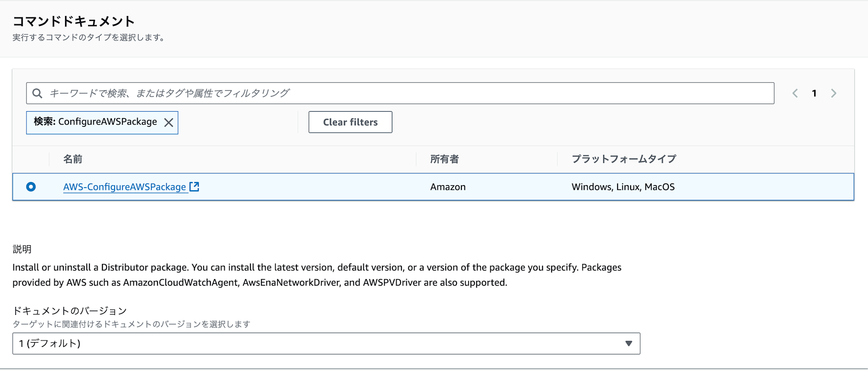Select page number 1
This screenshot has width=868, height=370.
(814, 93)
